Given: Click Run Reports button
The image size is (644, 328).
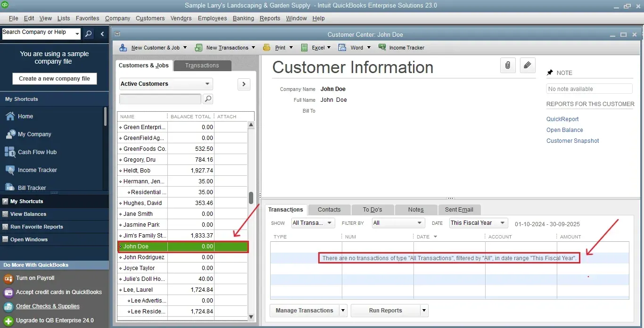Looking at the screenshot, I should click(386, 311).
